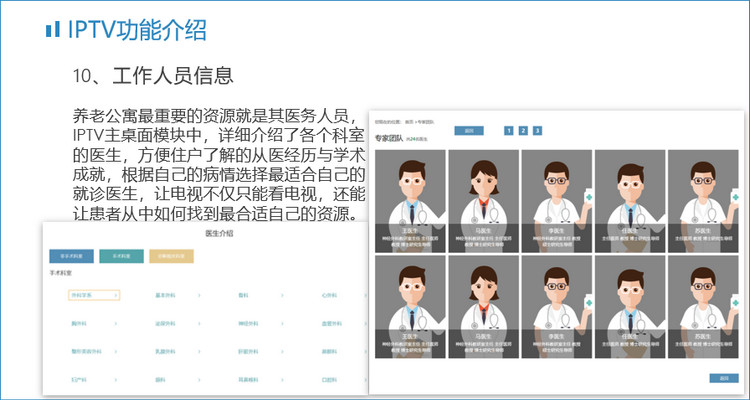Select the teal 手术科室 tab
This screenshot has width=750, height=400.
pyautogui.click(x=121, y=255)
